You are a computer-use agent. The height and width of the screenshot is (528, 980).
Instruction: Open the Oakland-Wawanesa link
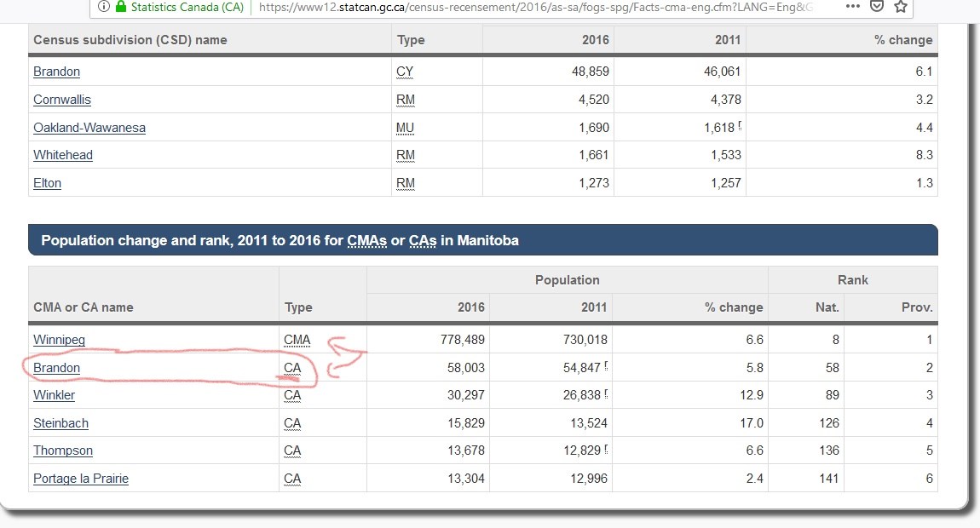pyautogui.click(x=89, y=128)
